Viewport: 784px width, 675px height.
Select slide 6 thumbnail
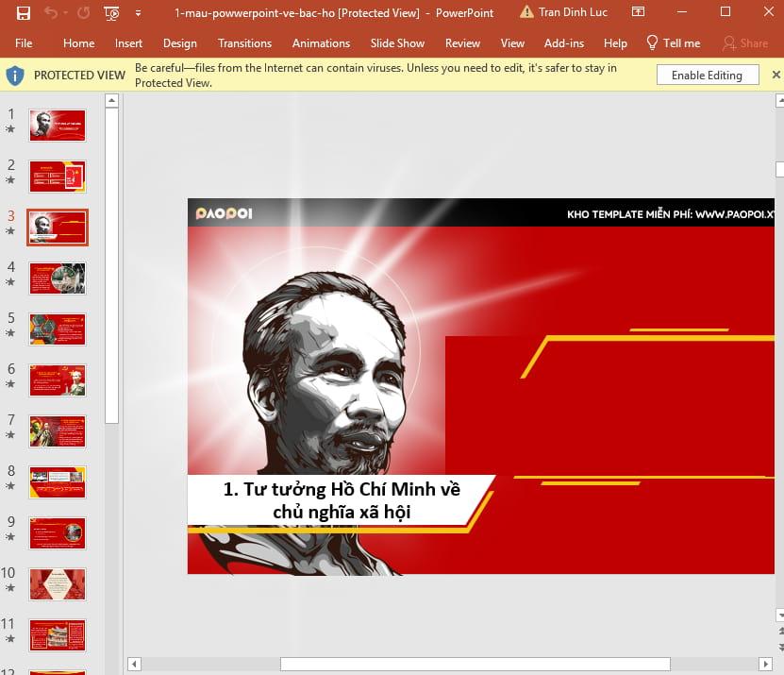(58, 380)
